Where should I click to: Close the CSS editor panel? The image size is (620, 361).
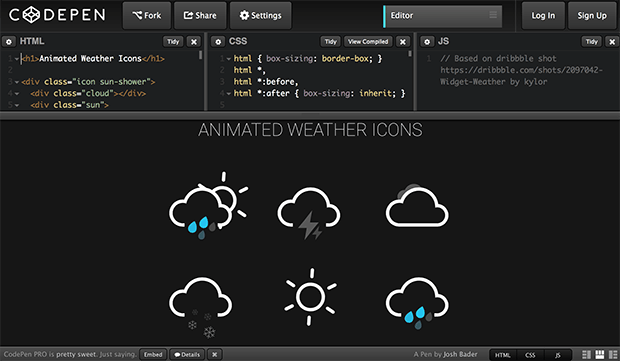[x=403, y=41]
